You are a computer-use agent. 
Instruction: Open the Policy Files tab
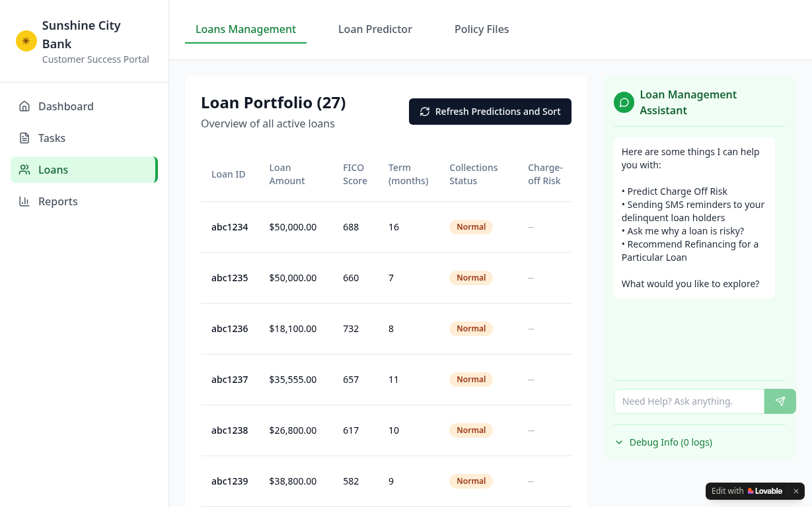(x=482, y=29)
